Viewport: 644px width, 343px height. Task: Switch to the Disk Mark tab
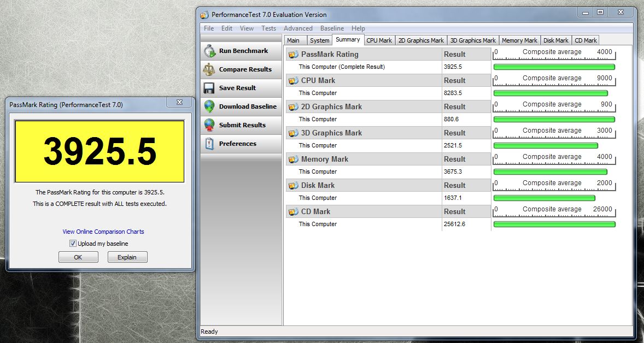[x=556, y=40]
